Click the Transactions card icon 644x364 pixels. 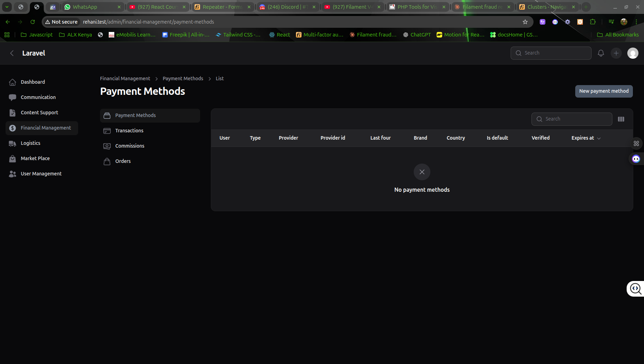[x=107, y=131]
